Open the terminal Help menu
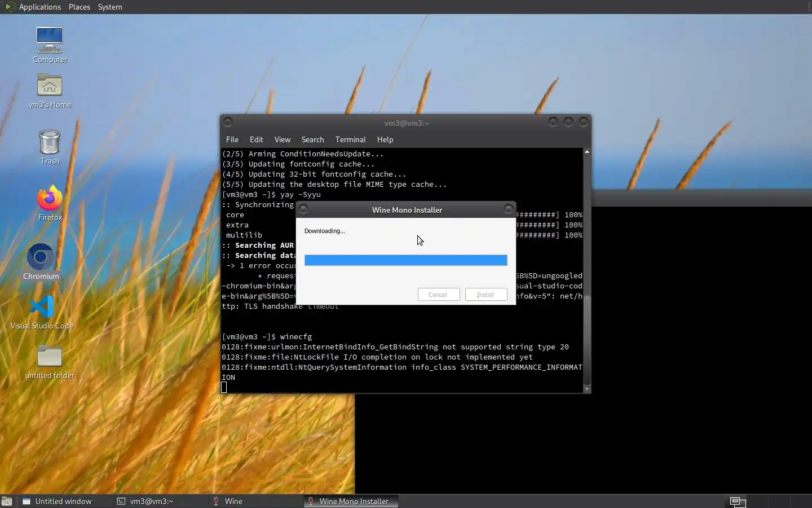 click(385, 139)
